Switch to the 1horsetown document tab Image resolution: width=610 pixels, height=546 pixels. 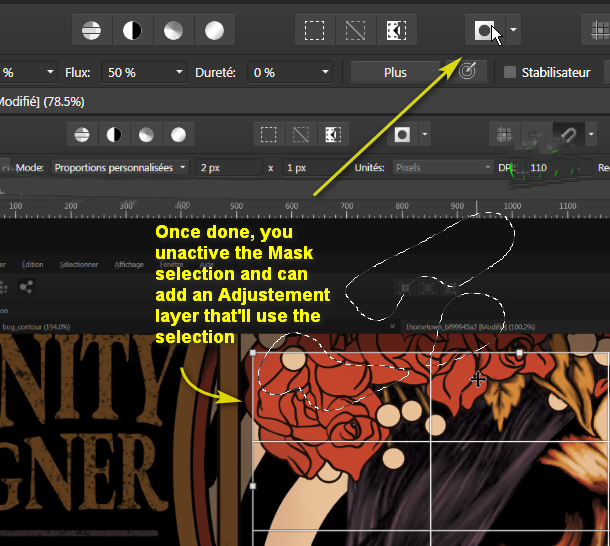470,327
